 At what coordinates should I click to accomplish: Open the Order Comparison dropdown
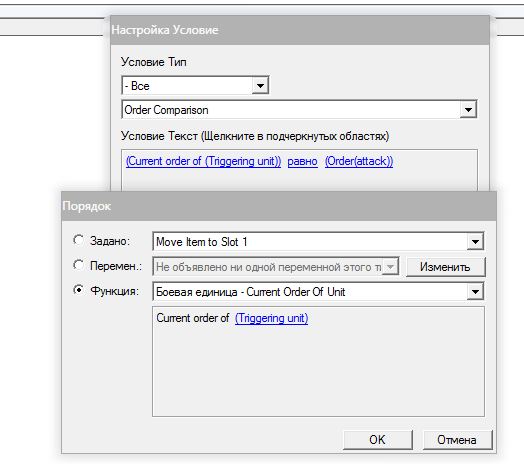point(468,110)
